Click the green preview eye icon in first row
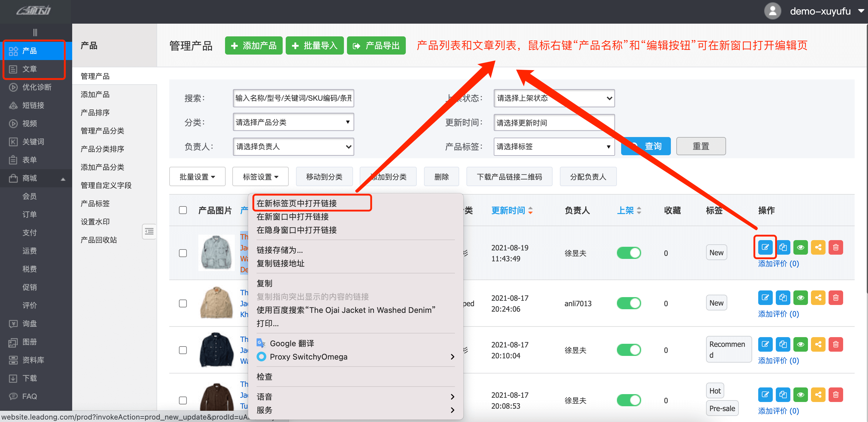The image size is (868, 422). (800, 247)
